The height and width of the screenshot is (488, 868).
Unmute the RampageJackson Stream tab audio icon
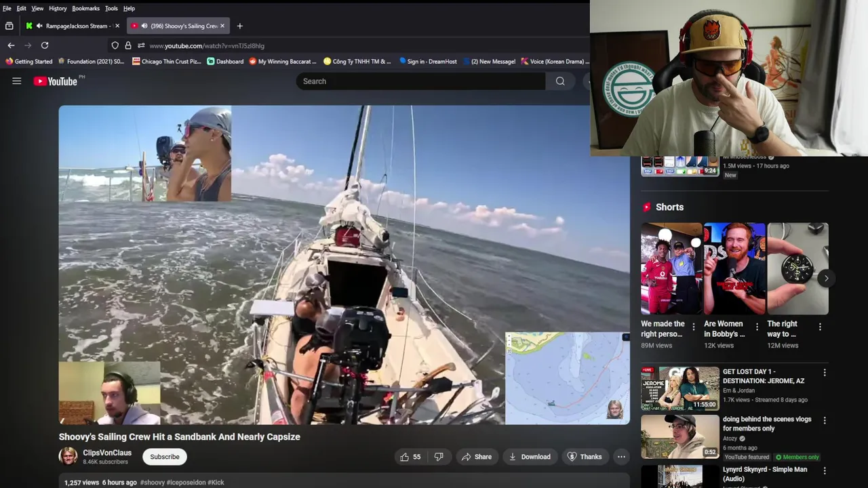(40, 26)
